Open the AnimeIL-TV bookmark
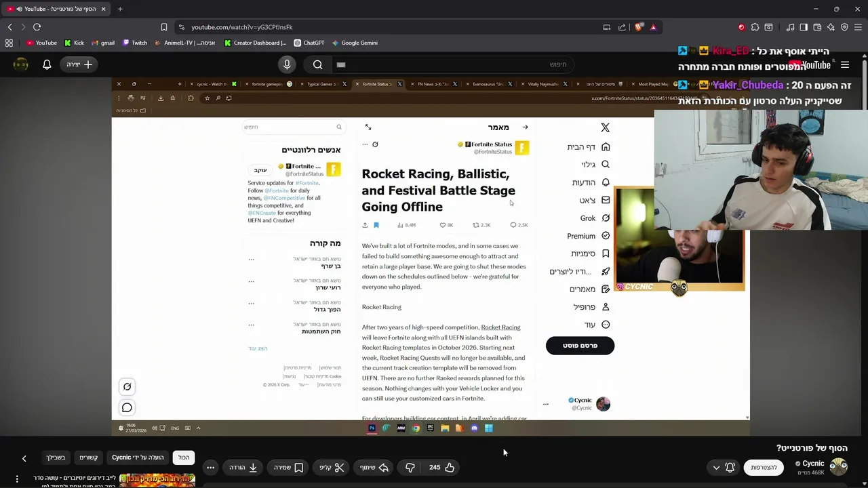868x488 pixels. (185, 43)
